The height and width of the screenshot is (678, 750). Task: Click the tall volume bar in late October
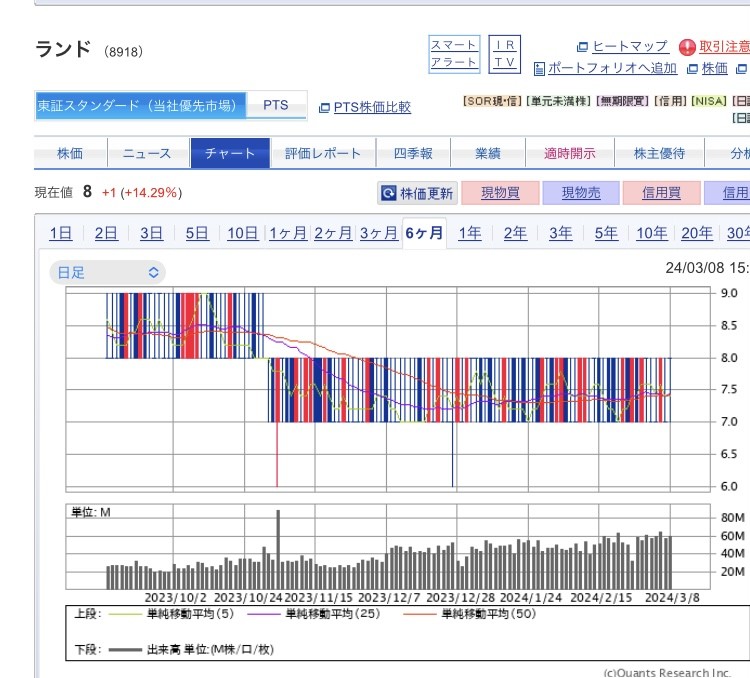click(x=278, y=550)
